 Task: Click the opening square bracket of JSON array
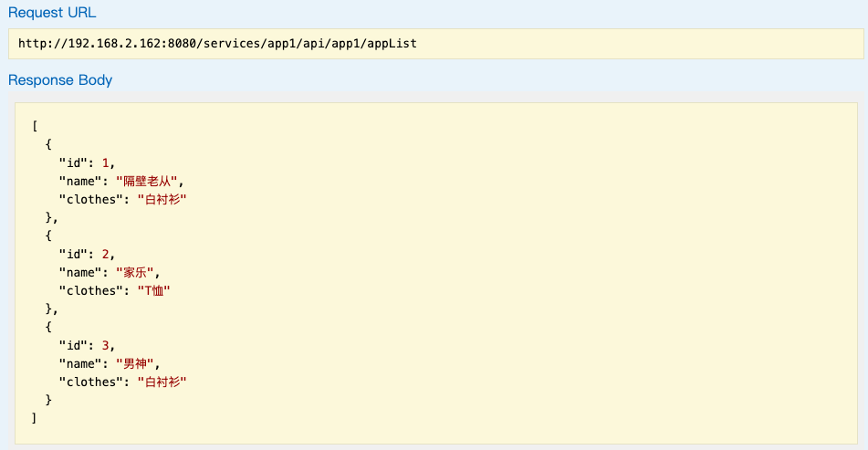[35, 126]
